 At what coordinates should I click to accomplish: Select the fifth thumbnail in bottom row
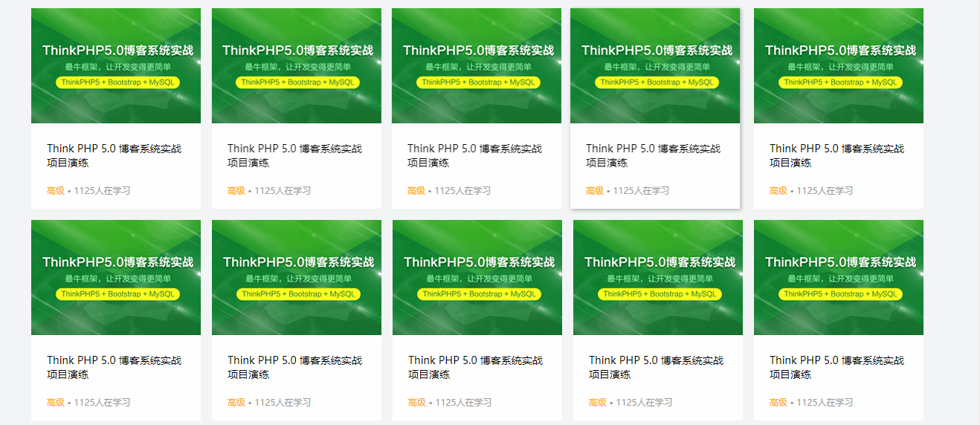839,277
